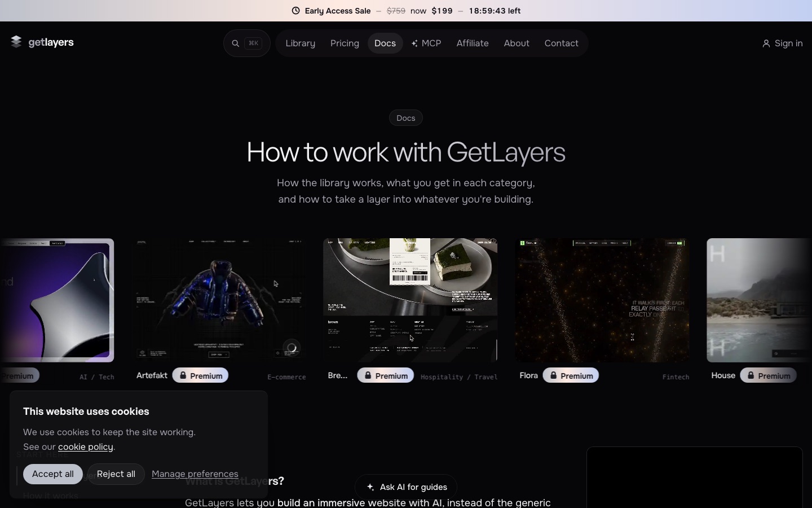Image resolution: width=812 pixels, height=508 pixels.
Task: Click the Early Access Sale banner text
Action: [338, 11]
